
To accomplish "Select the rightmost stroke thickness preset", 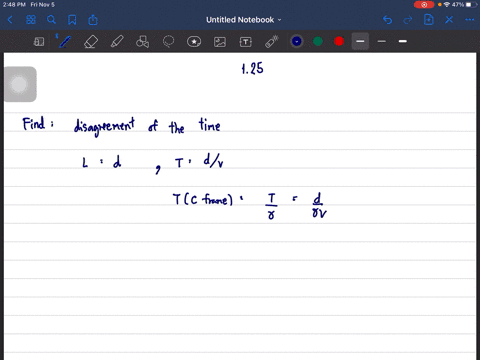I will pos(403,41).
